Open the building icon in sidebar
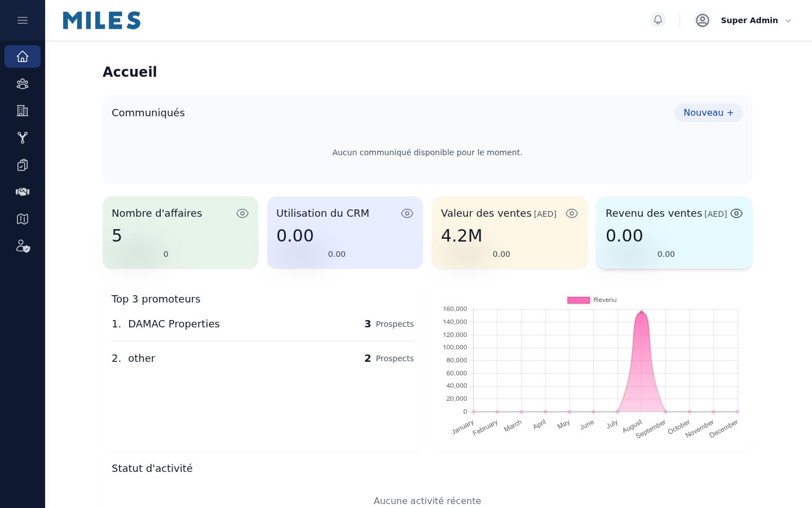This screenshot has height=508, width=812. (23, 111)
